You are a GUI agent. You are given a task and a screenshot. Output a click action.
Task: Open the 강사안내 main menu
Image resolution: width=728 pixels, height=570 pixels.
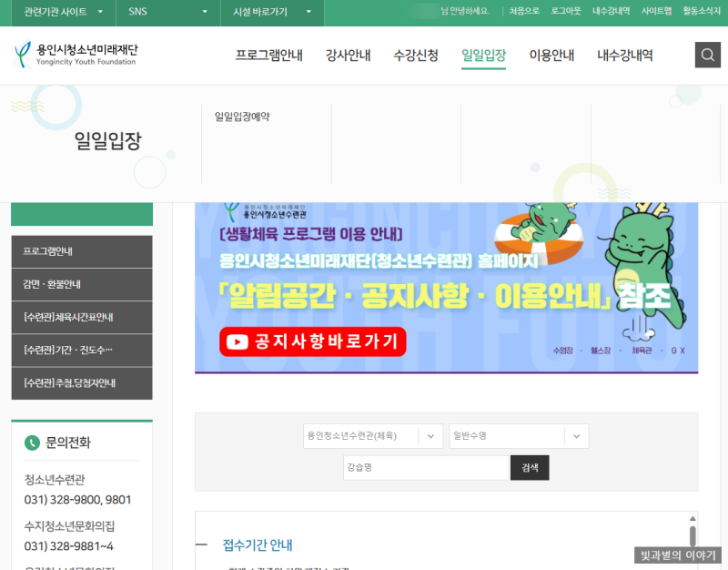pyautogui.click(x=348, y=56)
